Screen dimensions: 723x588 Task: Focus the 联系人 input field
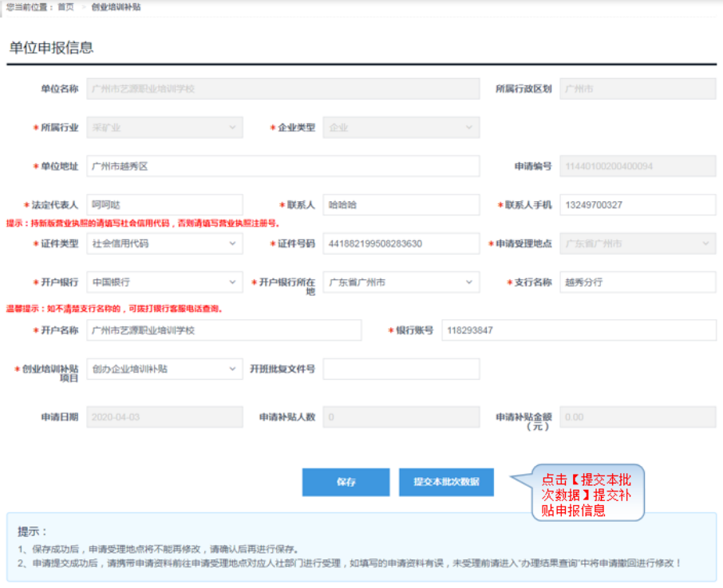tap(401, 205)
